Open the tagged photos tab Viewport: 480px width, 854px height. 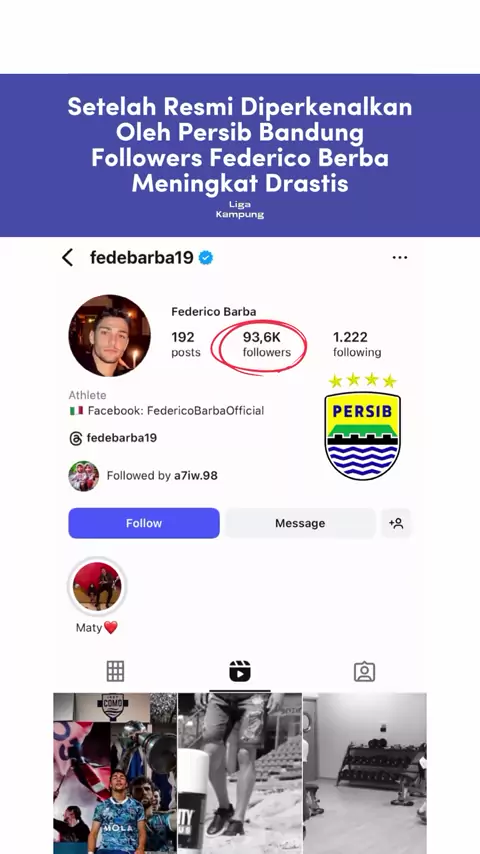[364, 672]
